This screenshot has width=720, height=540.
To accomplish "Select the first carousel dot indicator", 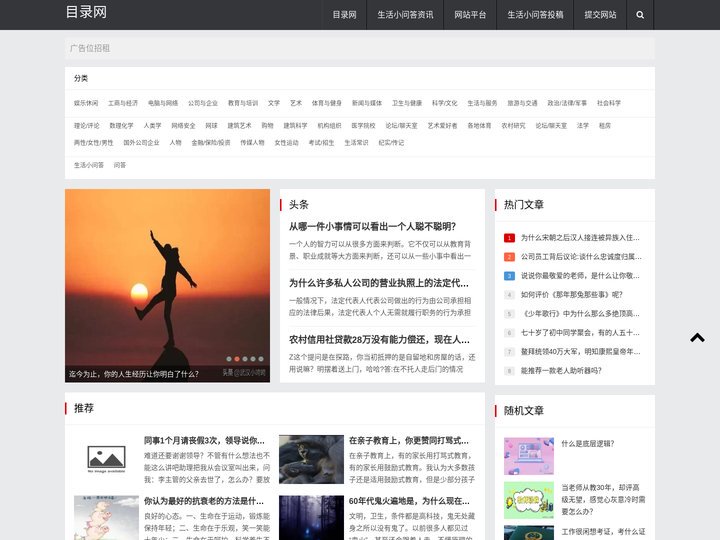I will pos(229,359).
